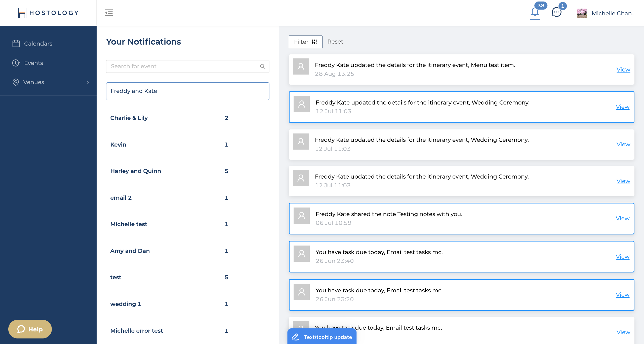
Task: Select the Michelle error test event
Action: tap(188, 331)
